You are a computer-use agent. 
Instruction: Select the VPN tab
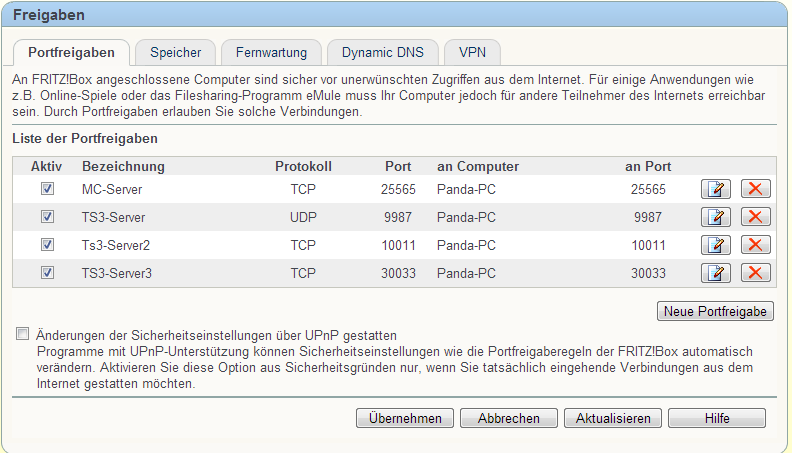pyautogui.click(x=472, y=53)
